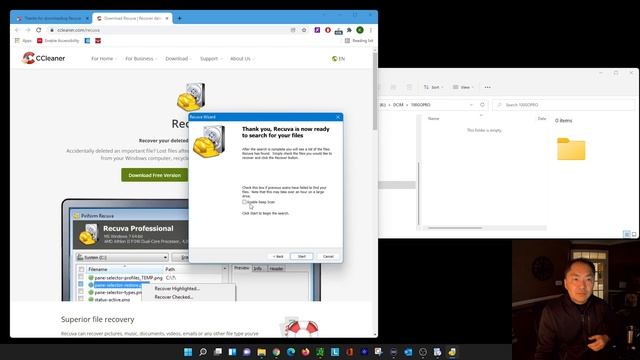The width and height of the screenshot is (640, 360).
Task: Click the Name column header in Explorer
Action: coord(433,119)
